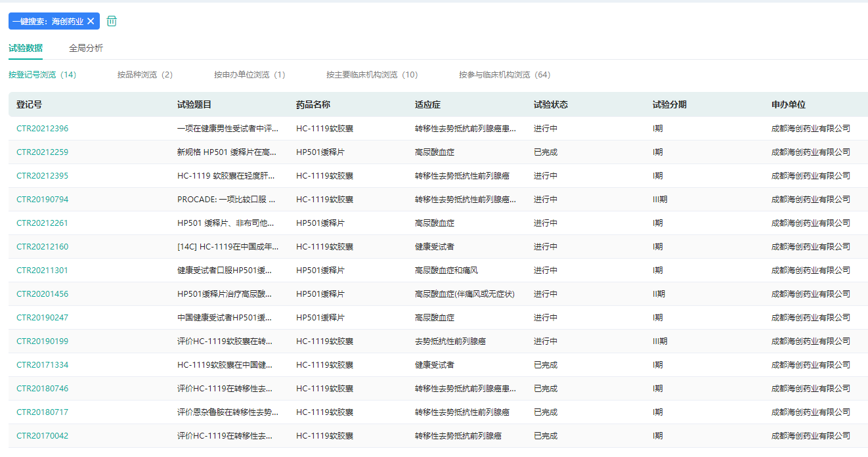Image resolution: width=868 pixels, height=457 pixels.
Task: Open registration link CTR20212396
Action: tap(43, 129)
